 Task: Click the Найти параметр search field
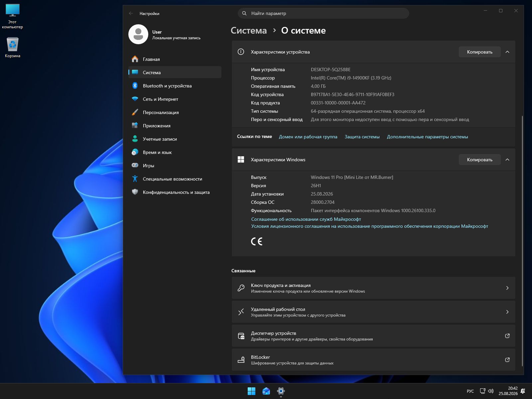pyautogui.click(x=323, y=13)
